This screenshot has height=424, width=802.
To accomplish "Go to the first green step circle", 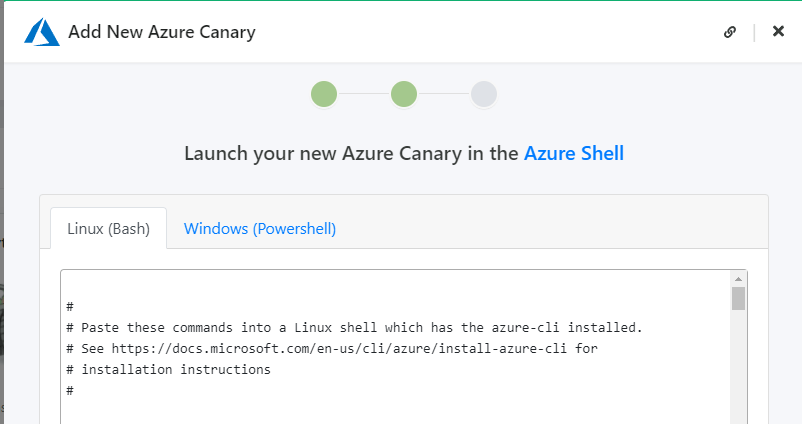I will (323, 94).
